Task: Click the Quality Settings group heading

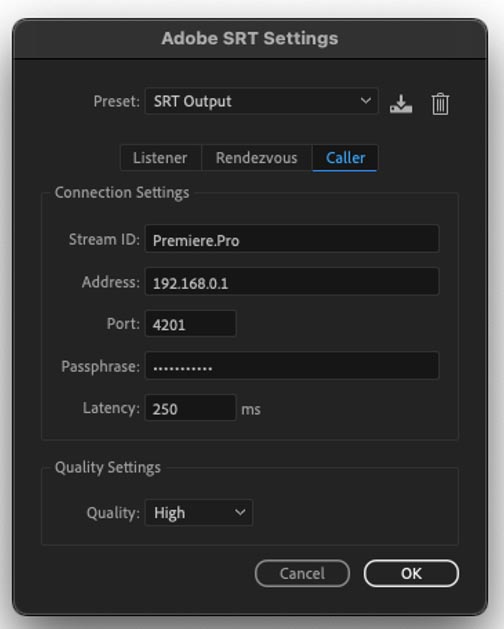Action: point(108,467)
